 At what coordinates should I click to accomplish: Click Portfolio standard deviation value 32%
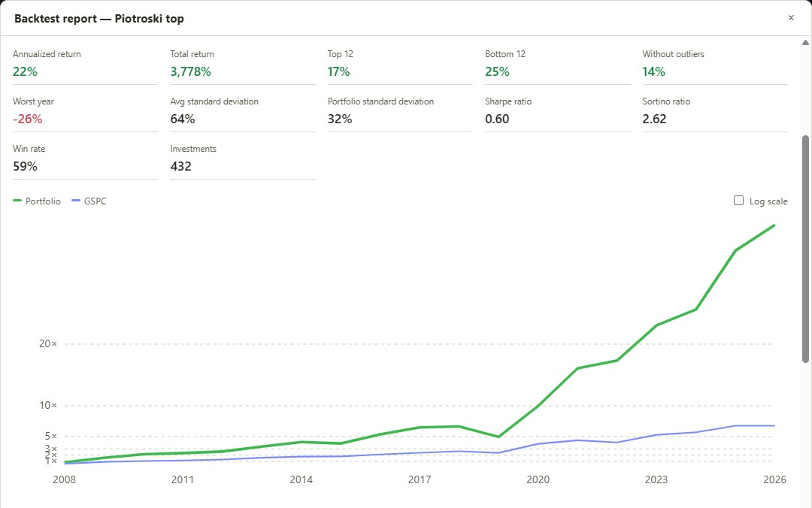coord(340,119)
